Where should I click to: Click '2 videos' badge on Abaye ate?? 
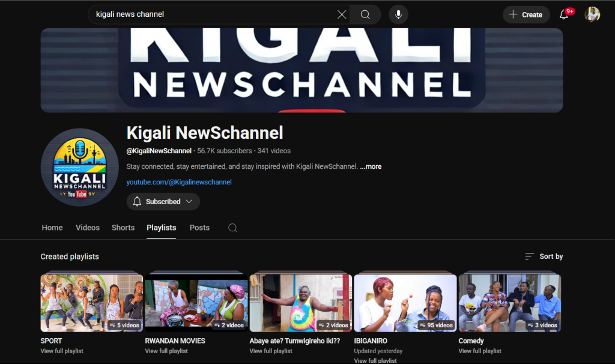point(333,325)
